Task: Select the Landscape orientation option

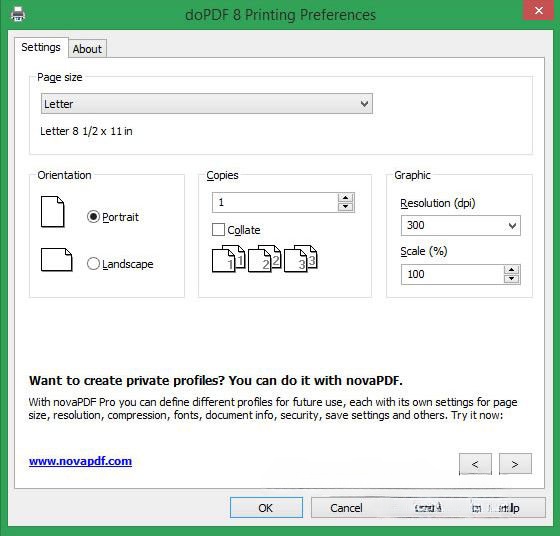Action: [120, 264]
